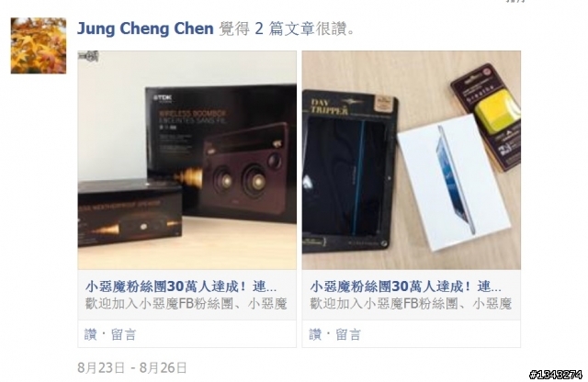Comment on the right post via 留言
The image size is (588, 382).
point(348,334)
